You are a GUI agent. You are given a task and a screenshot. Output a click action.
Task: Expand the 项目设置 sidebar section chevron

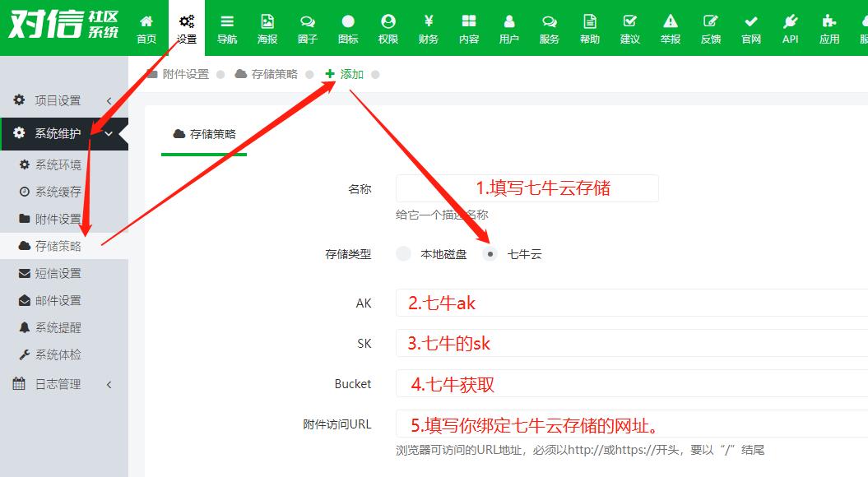coord(109,100)
